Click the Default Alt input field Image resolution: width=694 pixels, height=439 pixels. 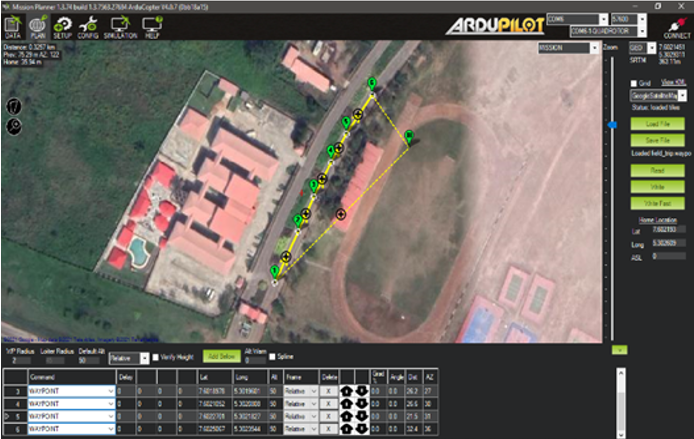(x=89, y=361)
